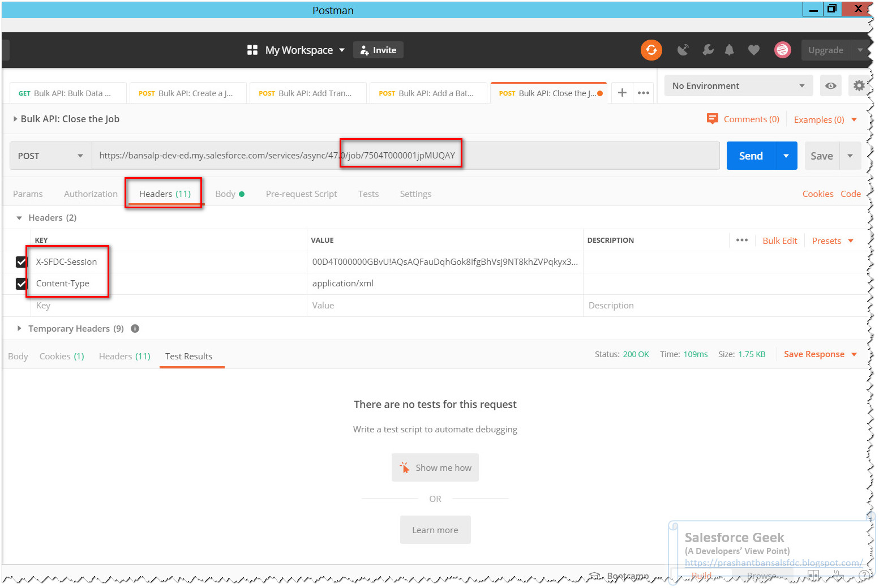Select the application/xml value cell

(x=445, y=284)
